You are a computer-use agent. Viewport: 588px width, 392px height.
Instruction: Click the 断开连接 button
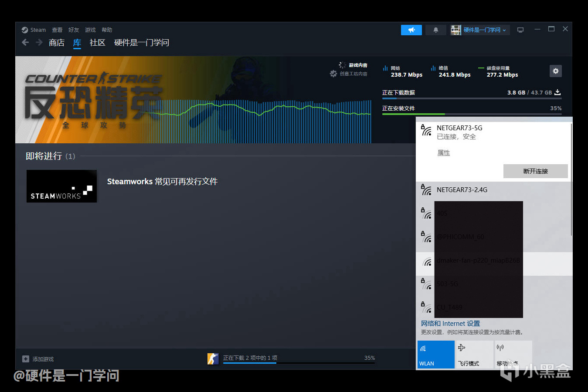click(536, 171)
